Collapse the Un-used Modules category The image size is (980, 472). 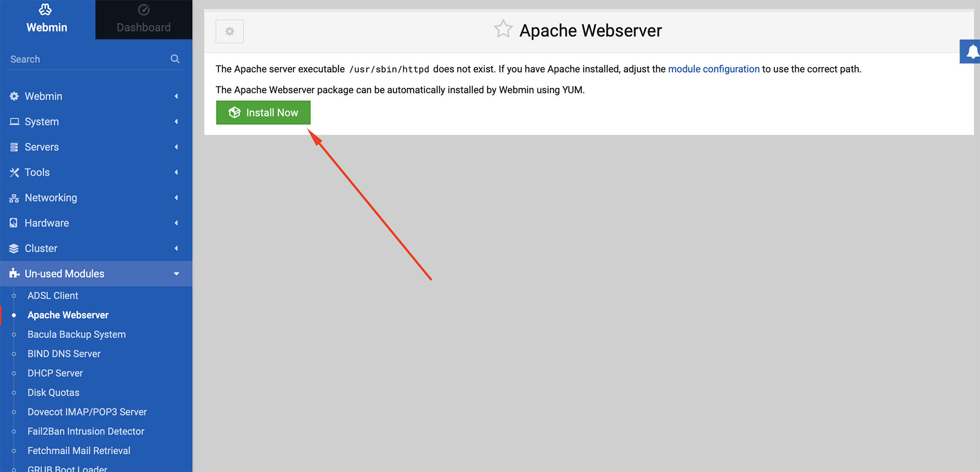96,273
